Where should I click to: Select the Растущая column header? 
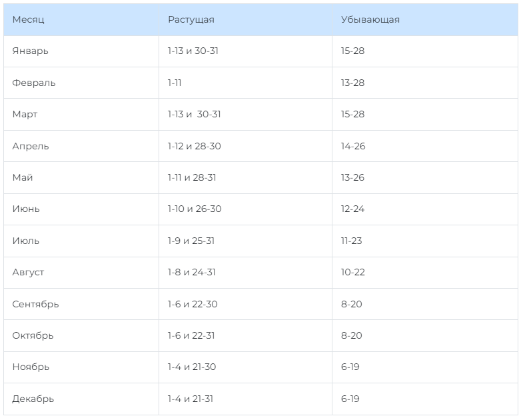coord(191,19)
